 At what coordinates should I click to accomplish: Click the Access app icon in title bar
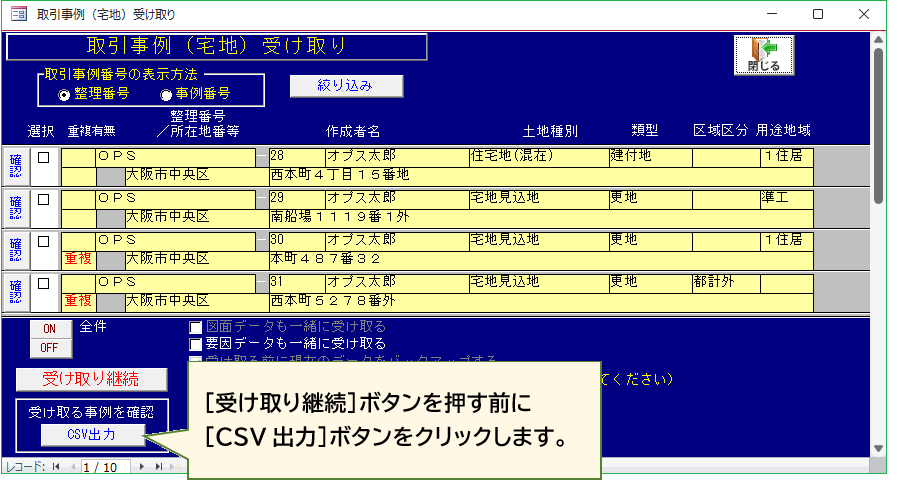18,14
